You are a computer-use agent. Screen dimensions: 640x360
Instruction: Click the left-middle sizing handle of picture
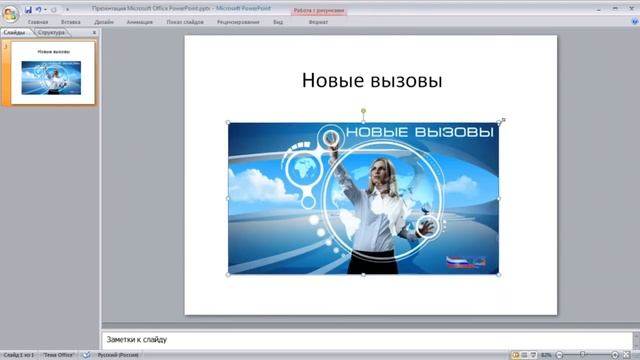click(228, 198)
